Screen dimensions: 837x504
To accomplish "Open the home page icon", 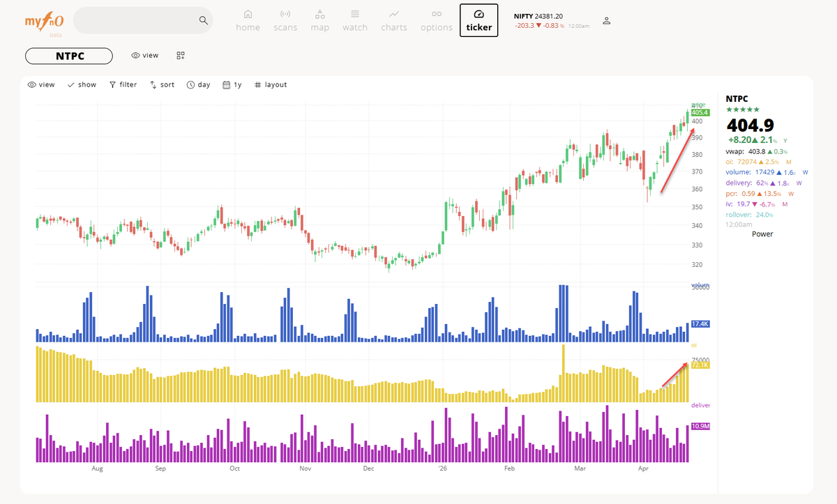I will [x=248, y=20].
